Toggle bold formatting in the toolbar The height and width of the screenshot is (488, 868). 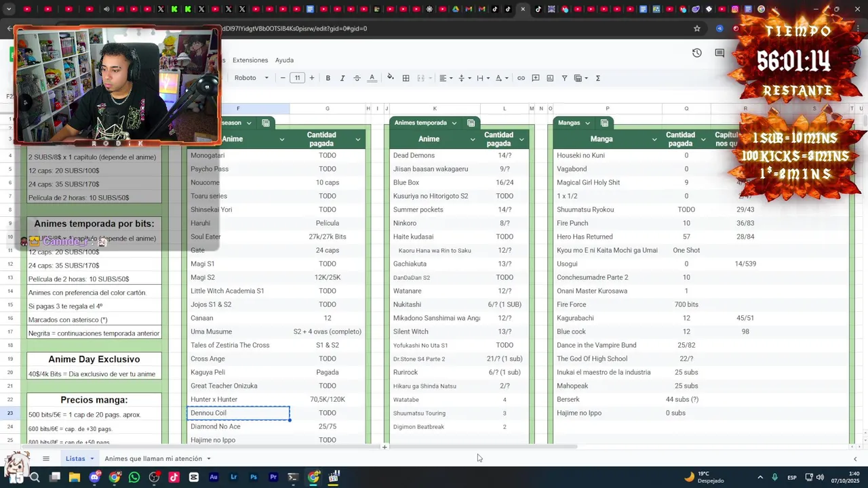click(328, 78)
